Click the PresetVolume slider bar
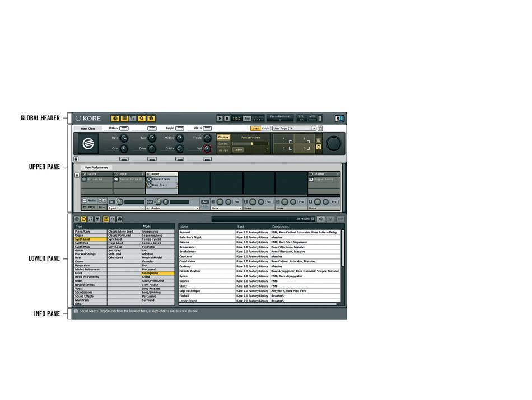532x400 pixels. 250,144
